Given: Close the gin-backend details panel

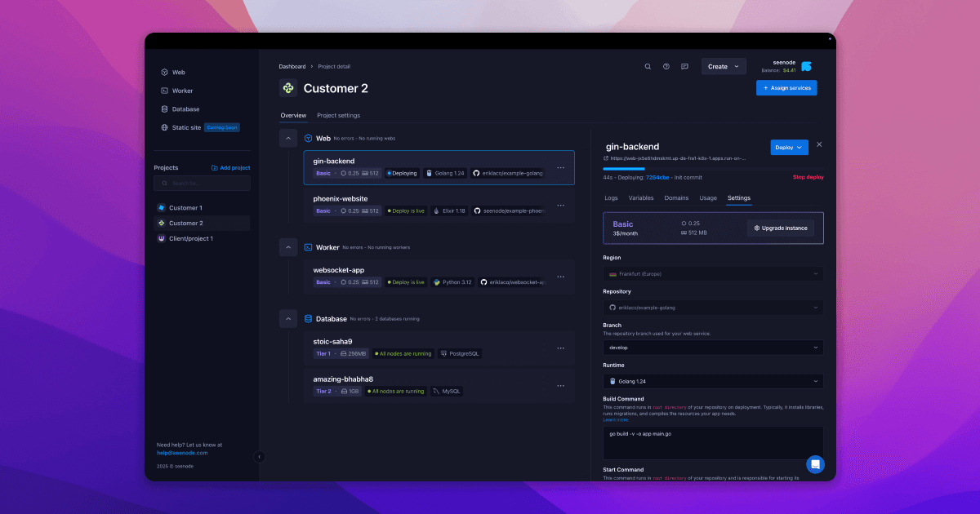Looking at the screenshot, I should (819, 144).
